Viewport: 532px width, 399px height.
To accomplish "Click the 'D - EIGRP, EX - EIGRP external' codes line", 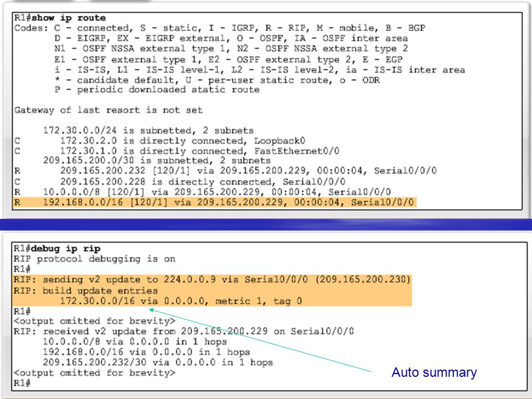I will pyautogui.click(x=231, y=38).
